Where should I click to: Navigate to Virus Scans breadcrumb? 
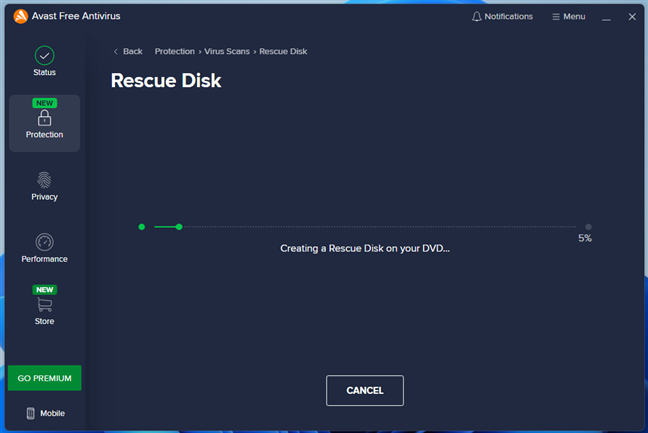tap(227, 51)
